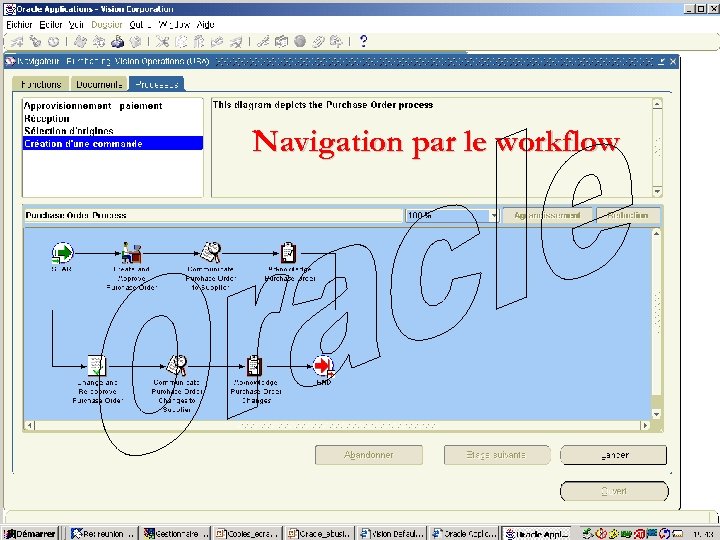Click the Edit Field pencil icon
Image resolution: width=720 pixels, height=540 pixels.
coord(263,42)
